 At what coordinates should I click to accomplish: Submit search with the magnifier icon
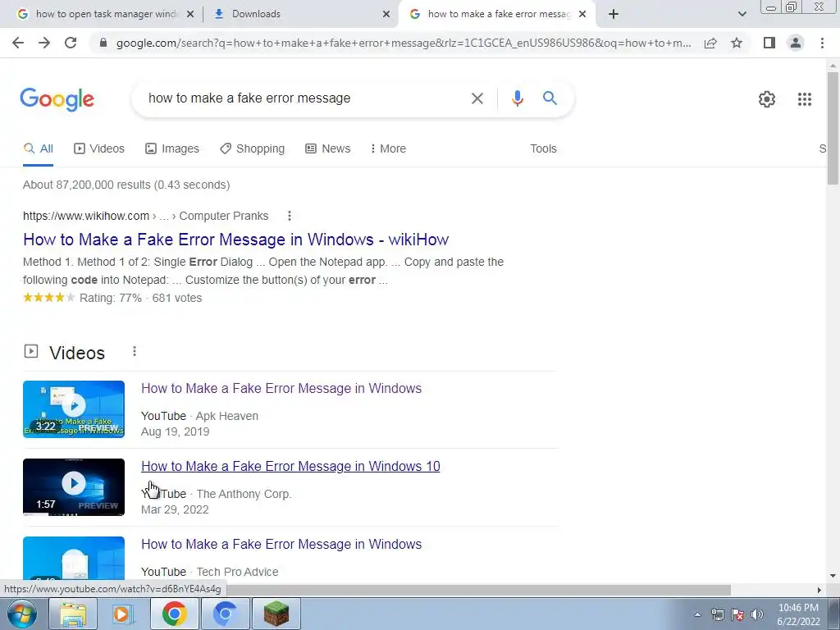(x=550, y=98)
